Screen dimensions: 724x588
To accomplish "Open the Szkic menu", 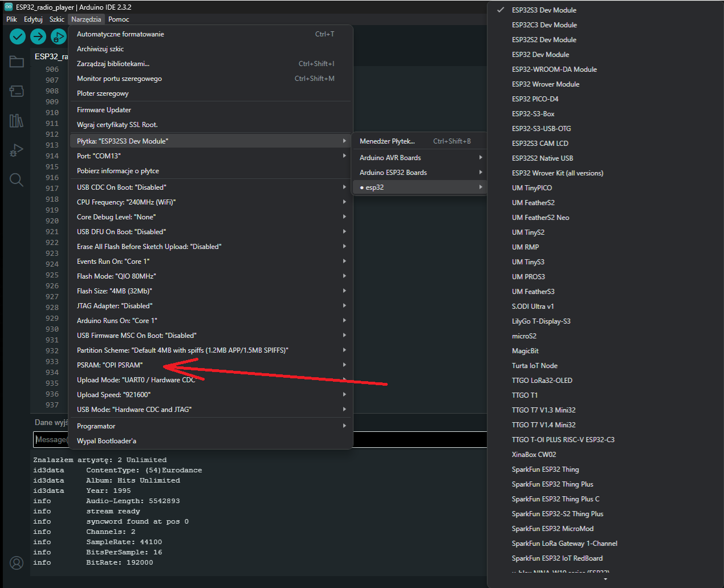I will pos(57,19).
